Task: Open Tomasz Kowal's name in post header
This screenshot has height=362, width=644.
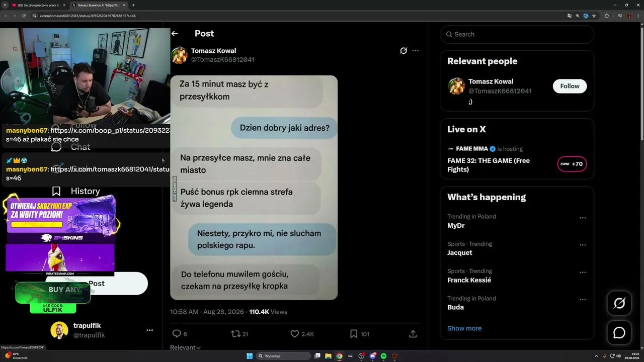Action: [213, 51]
